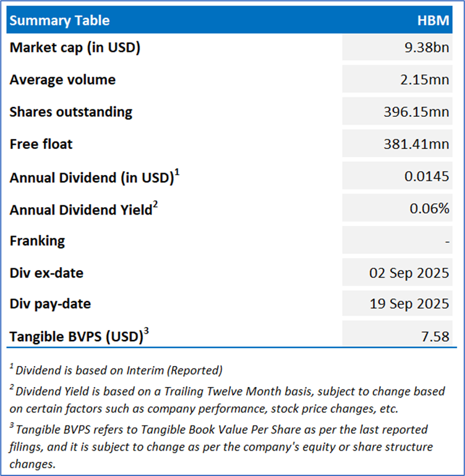The width and height of the screenshot is (465, 476).
Task: Click the Franking row label
Action: (37, 240)
